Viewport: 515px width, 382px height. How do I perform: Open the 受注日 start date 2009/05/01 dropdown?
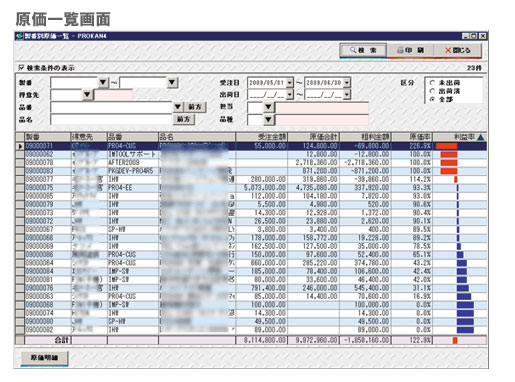[290, 82]
